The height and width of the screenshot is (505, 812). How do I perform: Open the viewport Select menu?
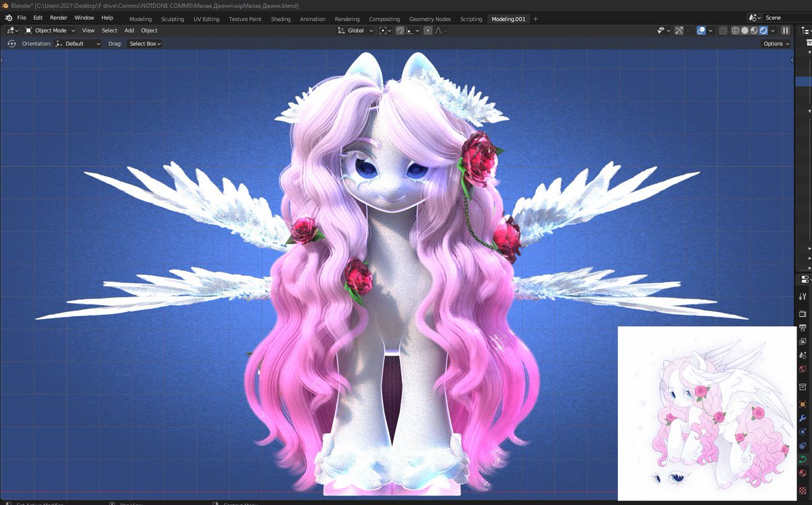pos(110,30)
